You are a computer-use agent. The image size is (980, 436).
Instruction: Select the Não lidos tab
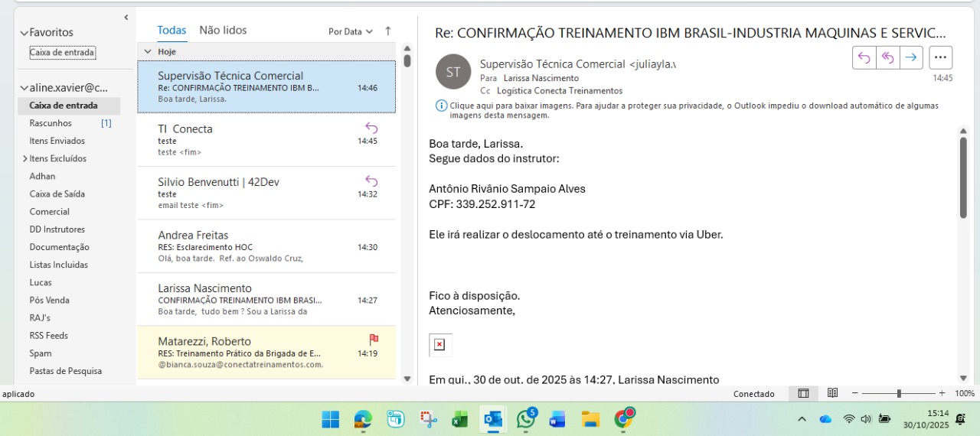pos(223,31)
